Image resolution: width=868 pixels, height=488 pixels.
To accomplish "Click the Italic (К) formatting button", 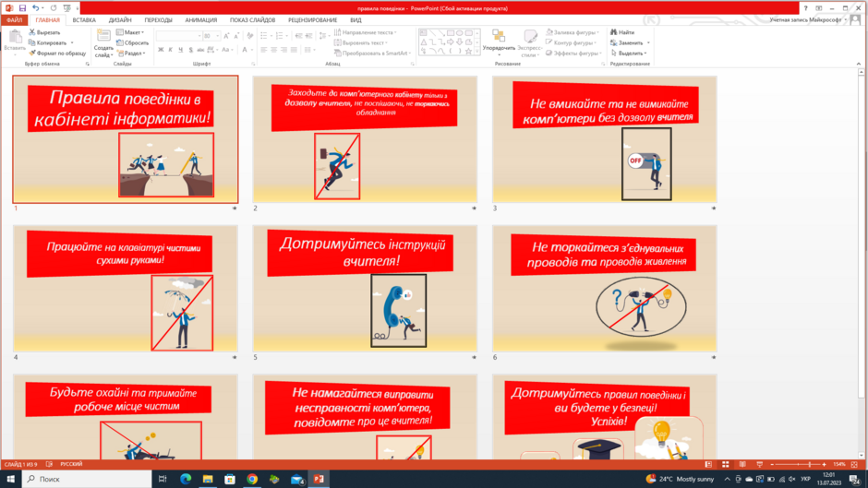I will (171, 50).
